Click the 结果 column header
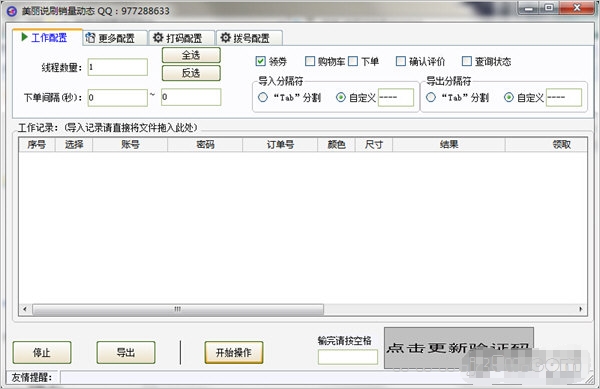Screen dimensions: 600x389 449,145
